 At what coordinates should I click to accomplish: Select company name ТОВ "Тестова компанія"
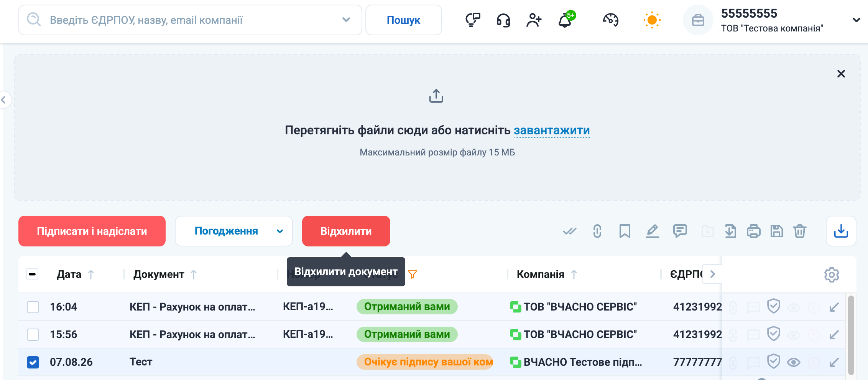point(772,28)
